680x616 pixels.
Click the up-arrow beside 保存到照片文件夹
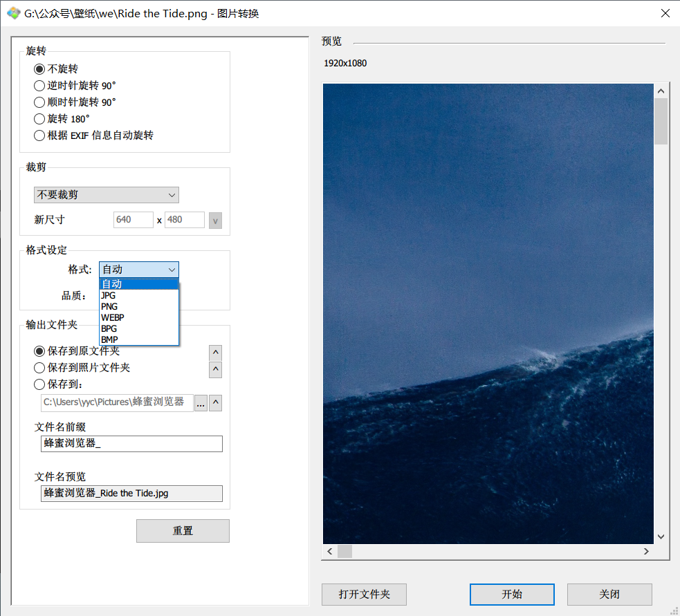point(215,369)
